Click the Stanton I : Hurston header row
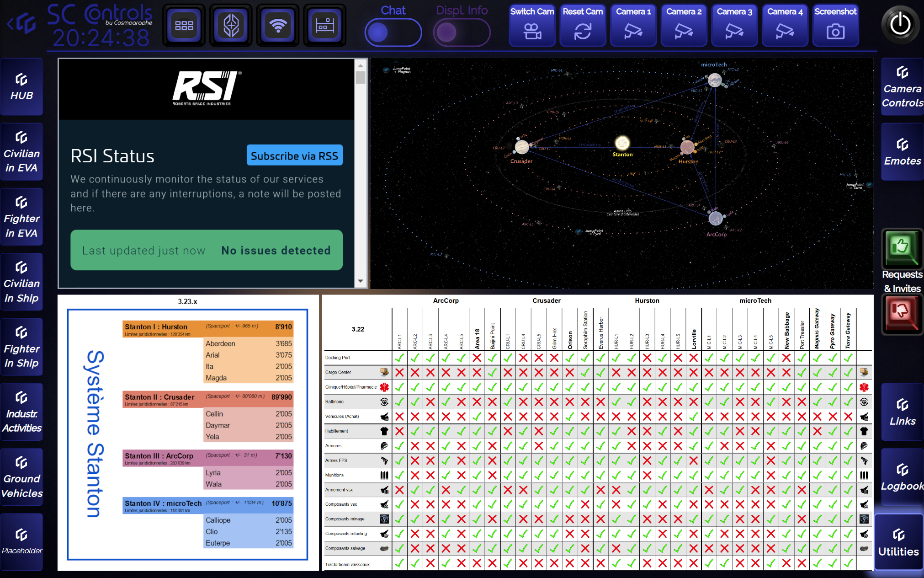 coord(208,329)
